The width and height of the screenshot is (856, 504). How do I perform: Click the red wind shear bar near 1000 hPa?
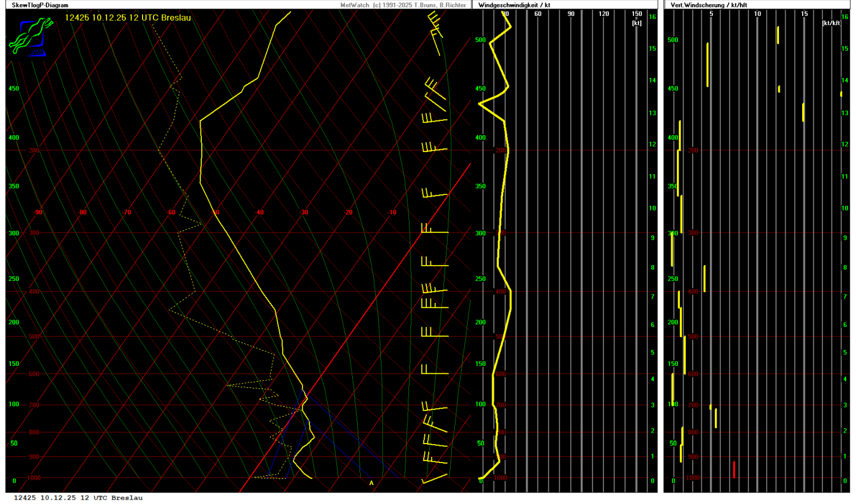click(734, 470)
